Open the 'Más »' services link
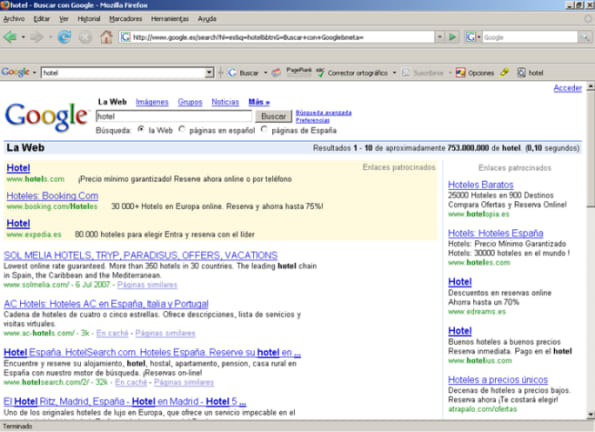 259,102
